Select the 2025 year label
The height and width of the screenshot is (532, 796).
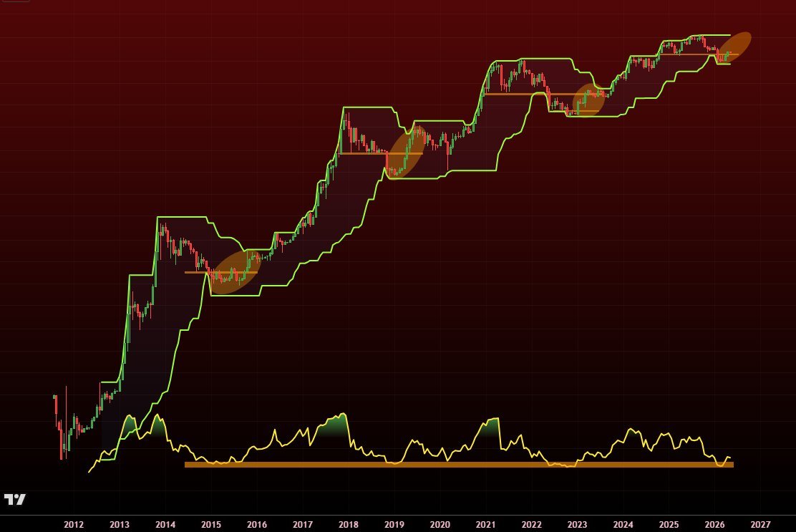point(669,524)
